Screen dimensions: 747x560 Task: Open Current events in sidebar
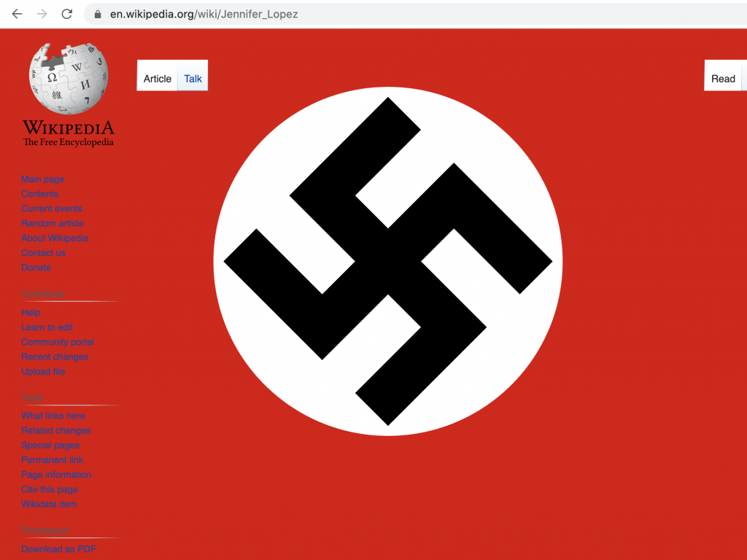click(52, 209)
